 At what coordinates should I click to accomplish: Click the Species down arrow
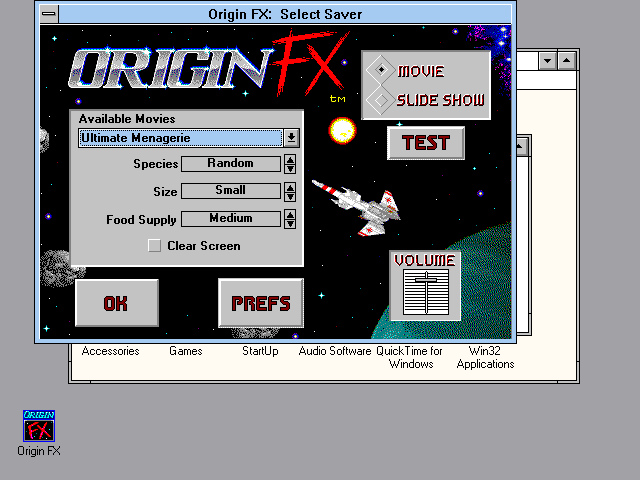click(290, 169)
